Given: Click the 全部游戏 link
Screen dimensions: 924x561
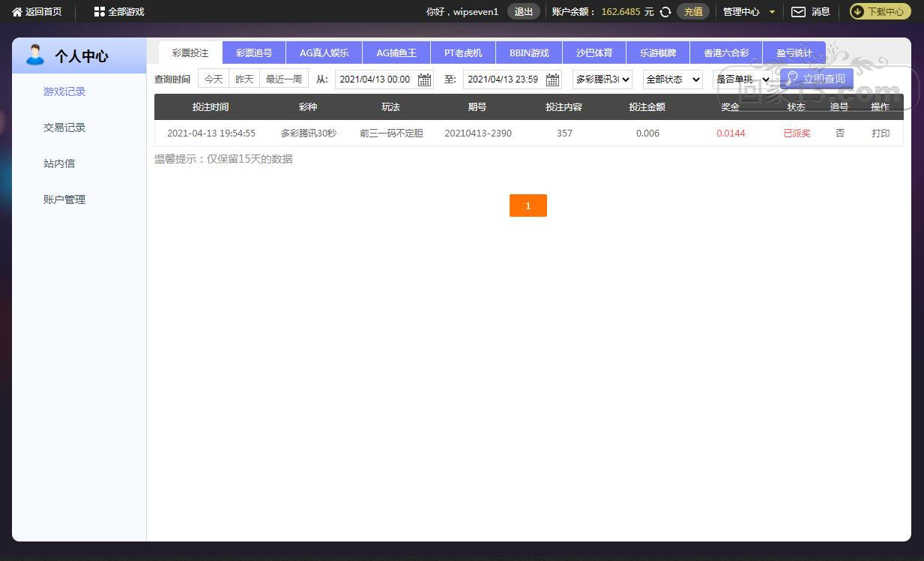Looking at the screenshot, I should (126, 12).
